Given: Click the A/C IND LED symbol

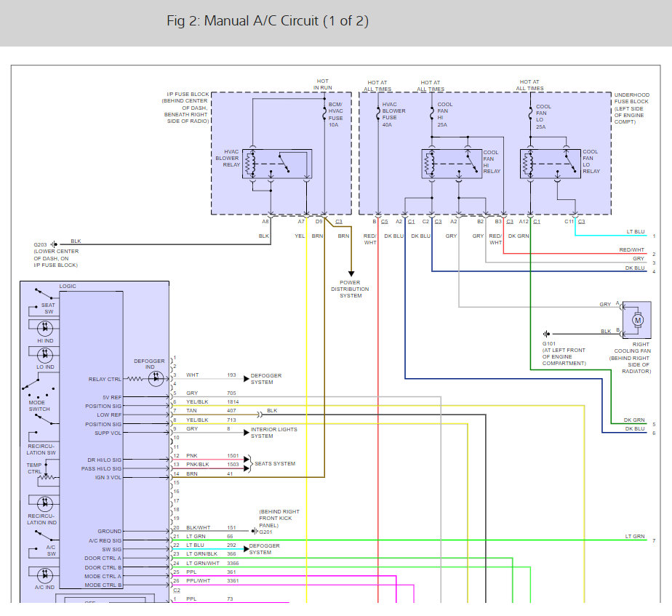Looking at the screenshot, I should [x=45, y=575].
